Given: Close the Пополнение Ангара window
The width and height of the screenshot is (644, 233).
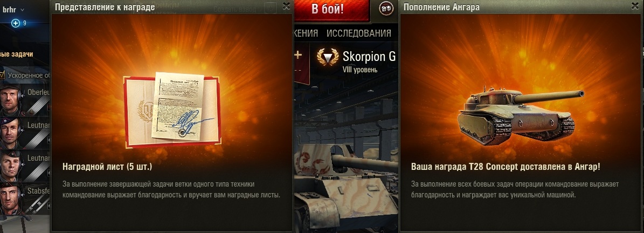Looking at the screenshot, I should 634,6.
